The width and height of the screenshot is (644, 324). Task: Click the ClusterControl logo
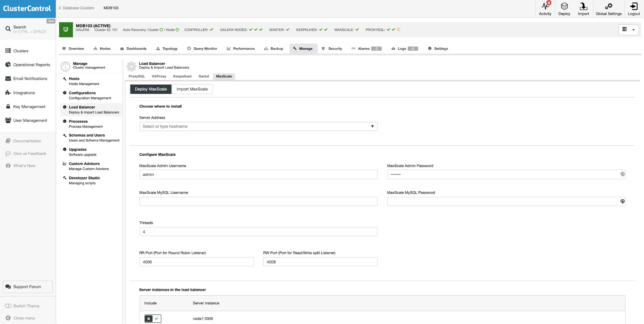pyautogui.click(x=27, y=9)
